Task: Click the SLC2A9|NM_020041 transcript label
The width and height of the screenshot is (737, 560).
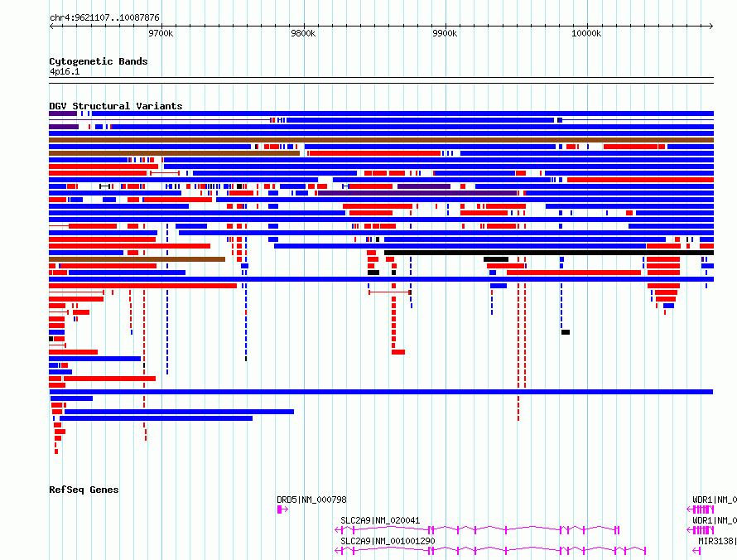Action: (380, 520)
